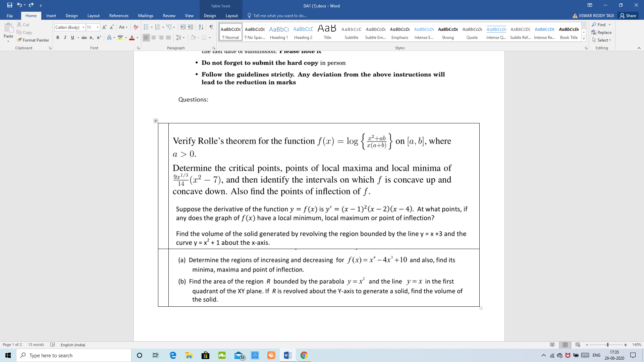Open the Table Tools Design tab

(210, 15)
